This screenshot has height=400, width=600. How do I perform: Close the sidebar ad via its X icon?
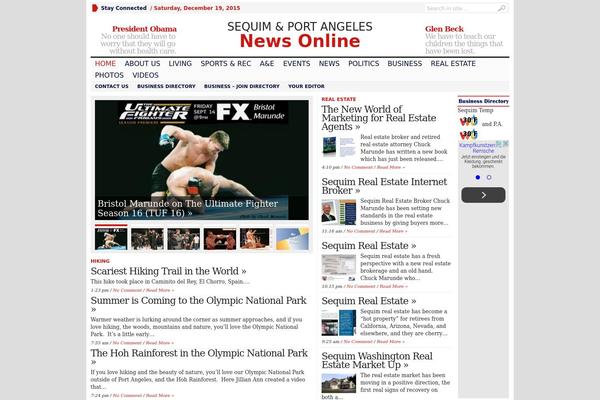coord(505,144)
